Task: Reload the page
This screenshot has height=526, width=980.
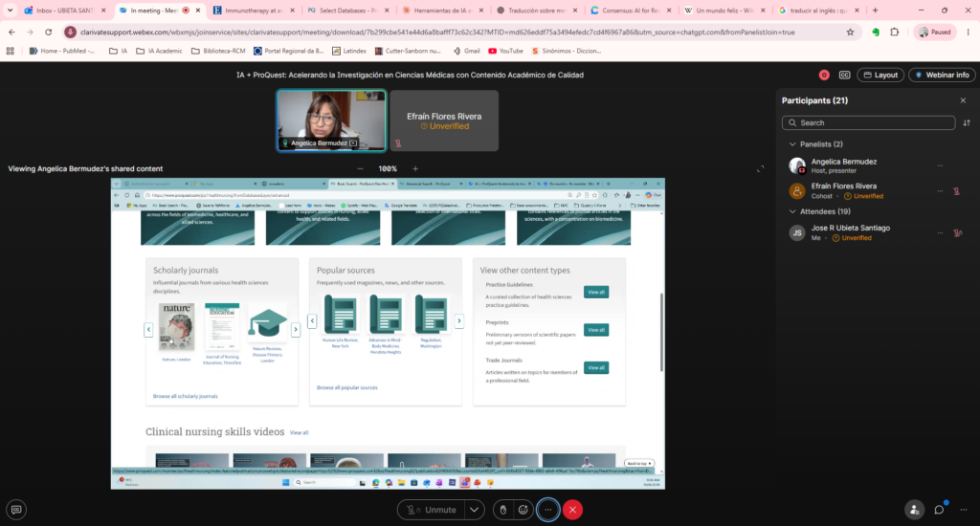Action: click(x=48, y=32)
